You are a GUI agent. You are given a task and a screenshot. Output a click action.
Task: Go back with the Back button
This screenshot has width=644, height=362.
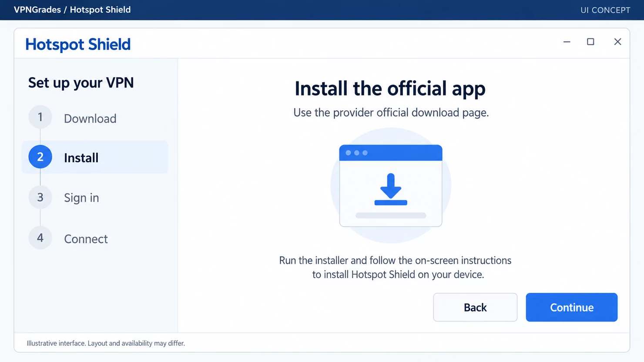[x=475, y=307]
